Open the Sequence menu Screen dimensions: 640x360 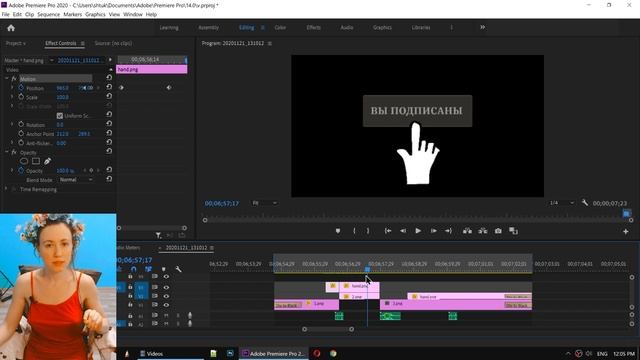(49, 14)
